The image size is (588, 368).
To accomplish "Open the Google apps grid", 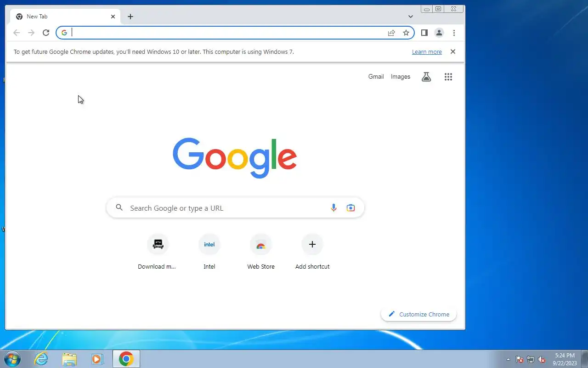I will click(448, 77).
